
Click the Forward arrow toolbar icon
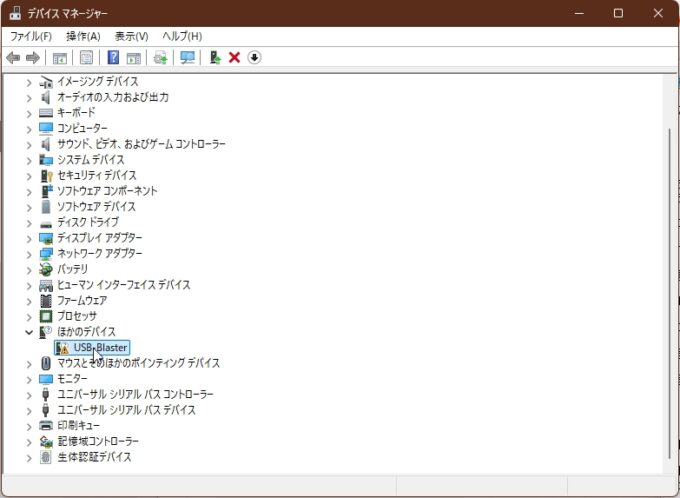(33, 58)
